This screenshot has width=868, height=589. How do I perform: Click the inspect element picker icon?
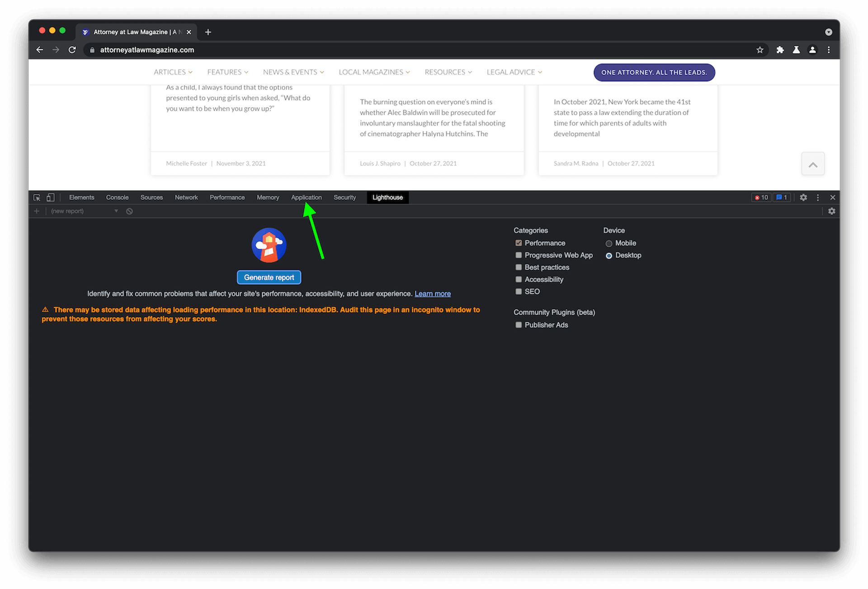point(37,198)
